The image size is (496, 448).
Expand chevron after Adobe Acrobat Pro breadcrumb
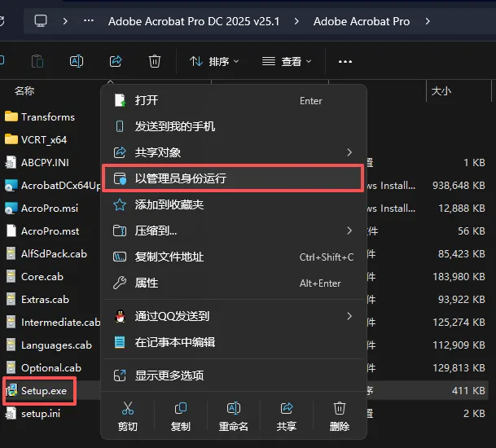pos(428,21)
